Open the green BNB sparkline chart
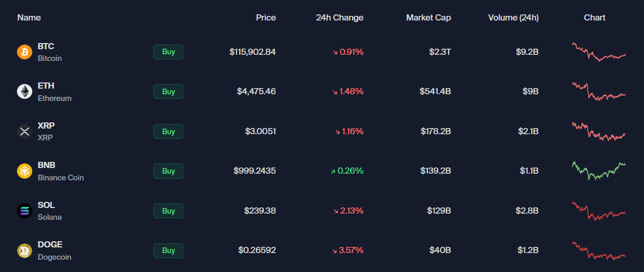 pyautogui.click(x=599, y=170)
